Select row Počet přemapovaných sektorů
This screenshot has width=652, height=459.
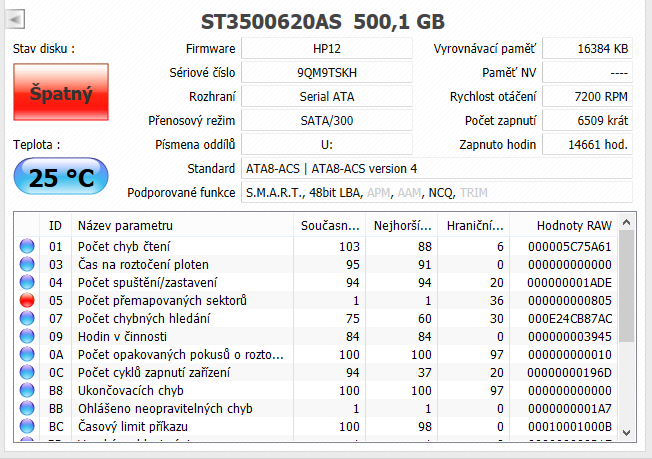tap(316, 300)
